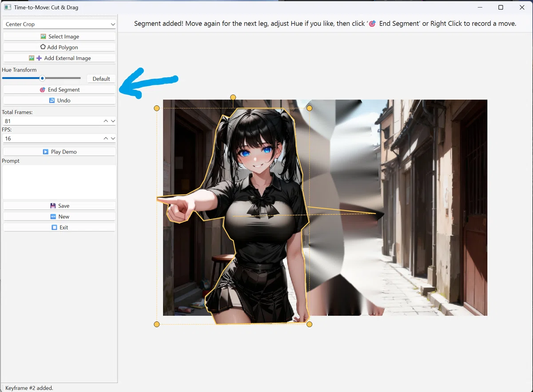
Task: Click the End Segment target icon
Action: click(x=43, y=90)
